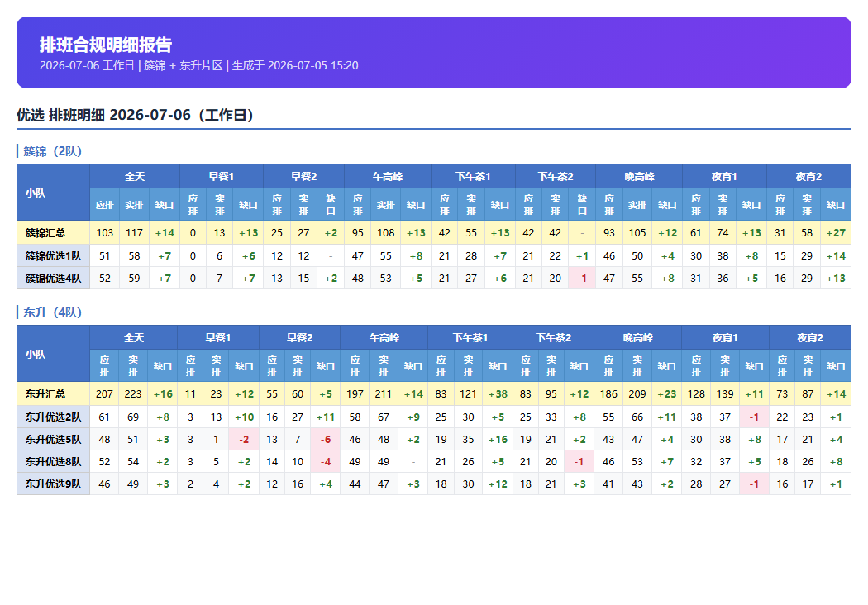Viewport: 868px width, 605px height.
Task: Select the 簇锦（2队）section heading
Action: click(x=53, y=151)
